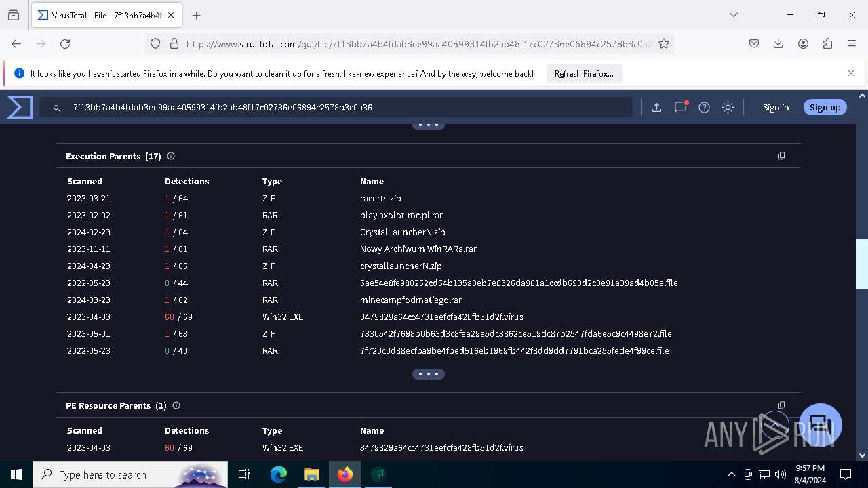The width and height of the screenshot is (868, 488).
Task: Click the tracking protection shield icon
Action: (x=155, y=43)
